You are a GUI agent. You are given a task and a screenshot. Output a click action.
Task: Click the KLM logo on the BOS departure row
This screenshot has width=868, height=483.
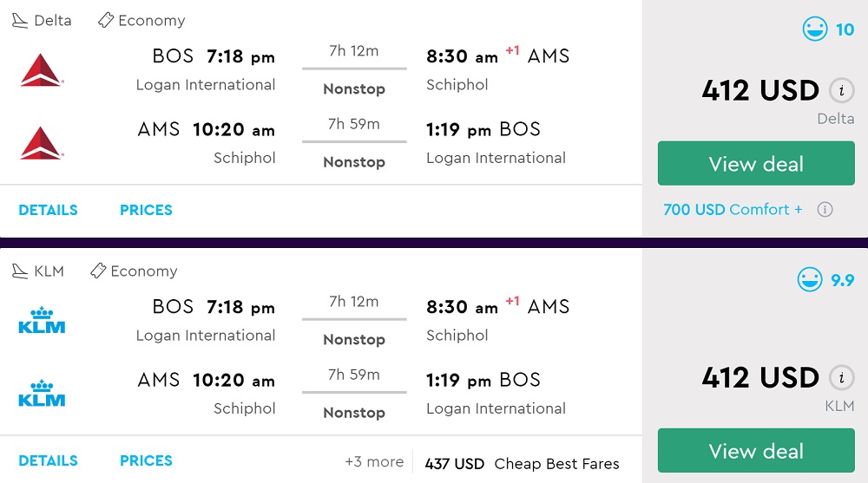pos(42,321)
